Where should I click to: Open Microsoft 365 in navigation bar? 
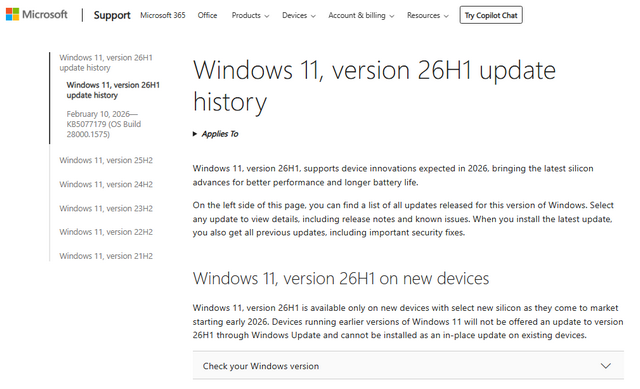click(162, 15)
